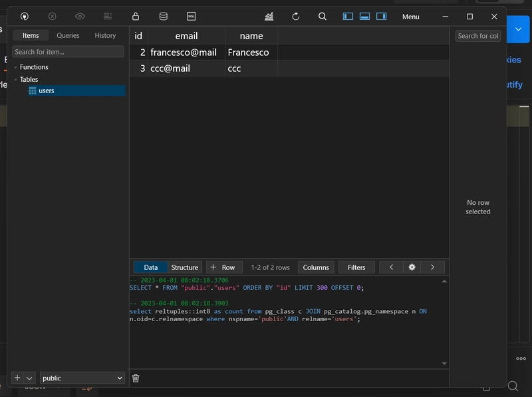This screenshot has height=397, width=532.
Task: Switch to the Structure tab
Action: (x=185, y=267)
